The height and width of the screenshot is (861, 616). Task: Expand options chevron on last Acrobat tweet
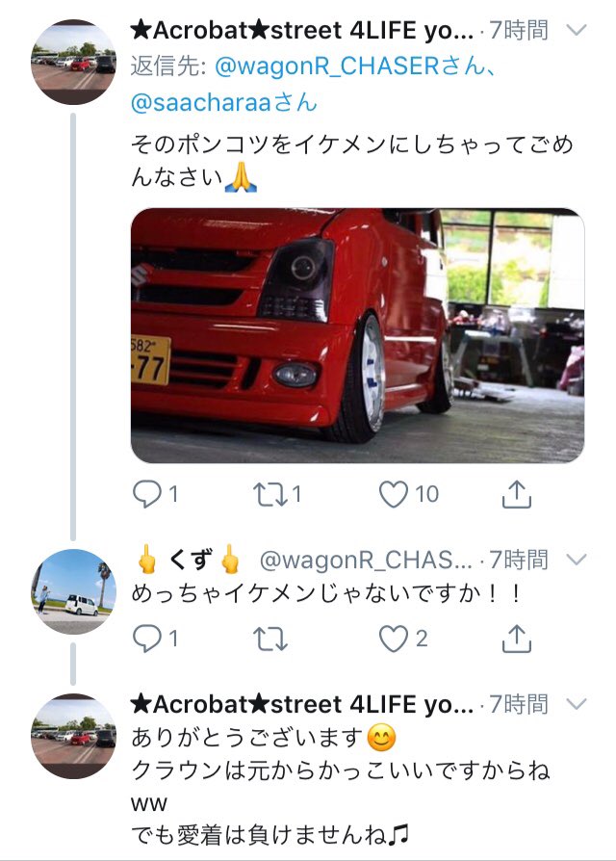point(577,703)
